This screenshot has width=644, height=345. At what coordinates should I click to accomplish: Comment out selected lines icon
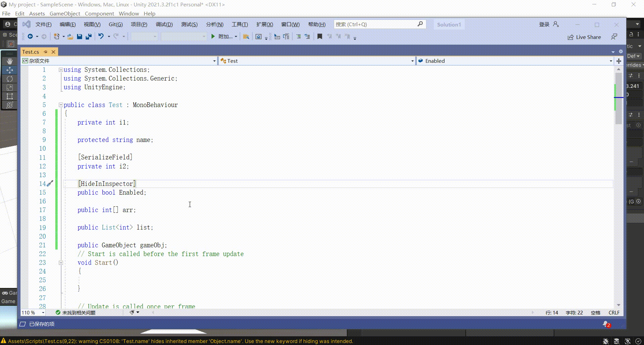pos(298,37)
